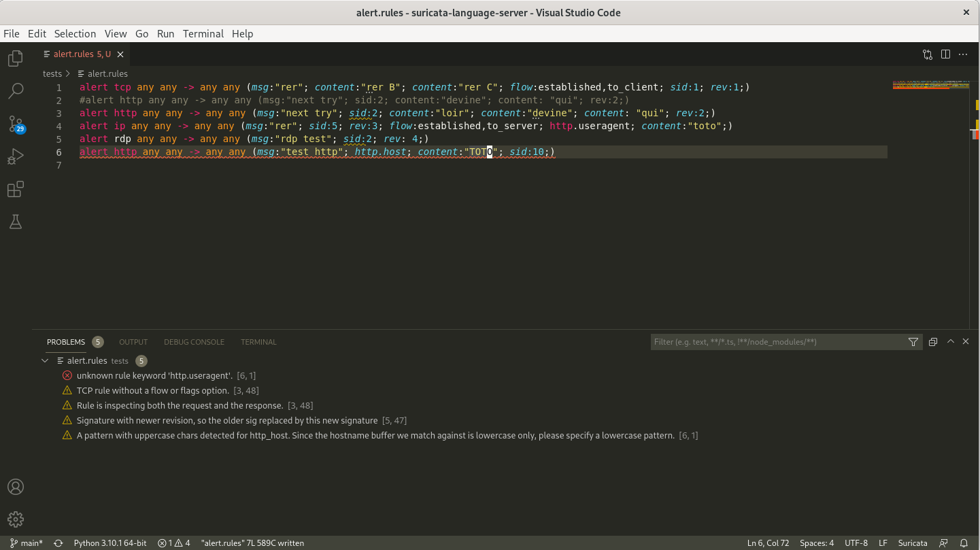Select the Search icon
The image size is (980, 550).
[x=15, y=91]
